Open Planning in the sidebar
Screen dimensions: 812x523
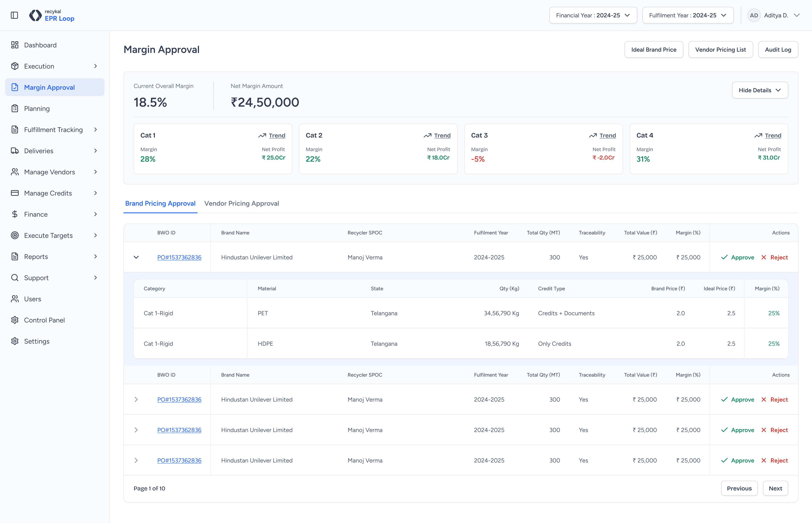tap(37, 109)
